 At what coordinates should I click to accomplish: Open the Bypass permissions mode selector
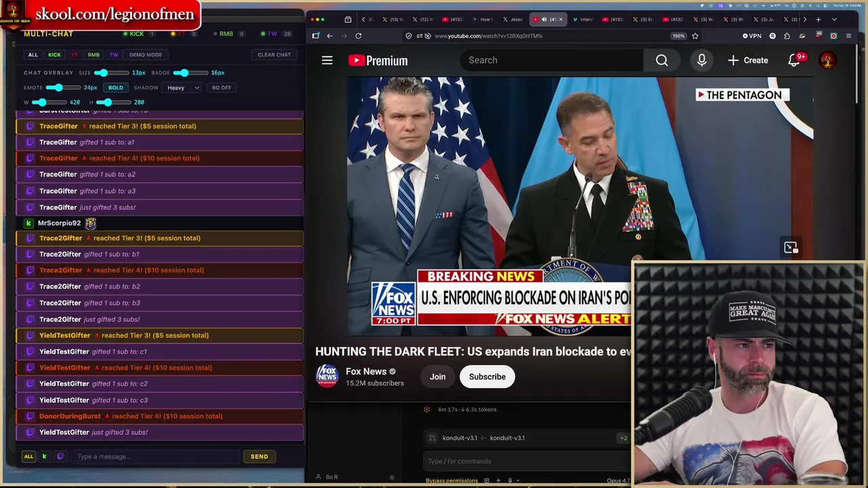click(x=452, y=481)
